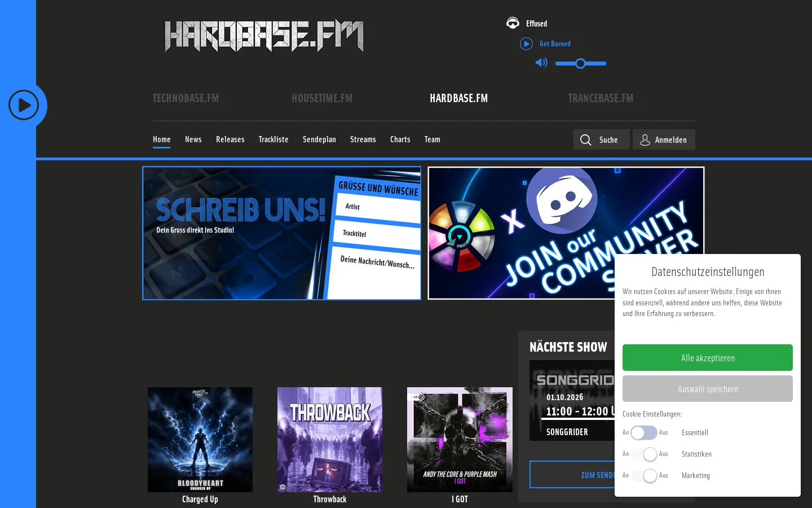Click the HARDBASE.FM logo
Image resolution: width=812 pixels, height=508 pixels.
coord(264,36)
